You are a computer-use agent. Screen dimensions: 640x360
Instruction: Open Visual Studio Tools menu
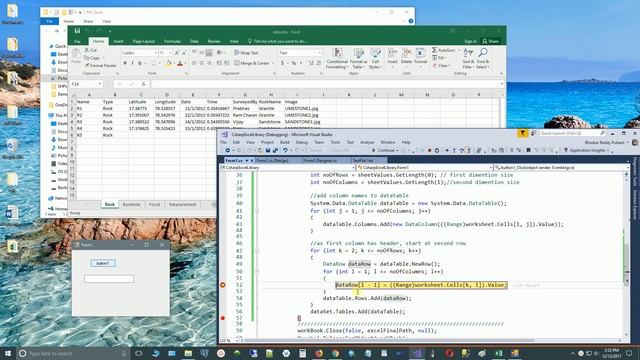335,142
